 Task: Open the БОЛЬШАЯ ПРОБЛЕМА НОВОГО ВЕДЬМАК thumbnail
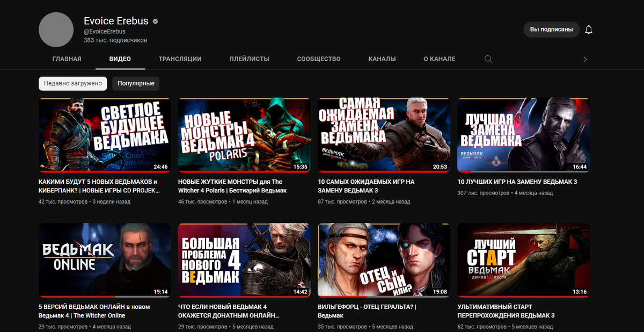(244, 261)
